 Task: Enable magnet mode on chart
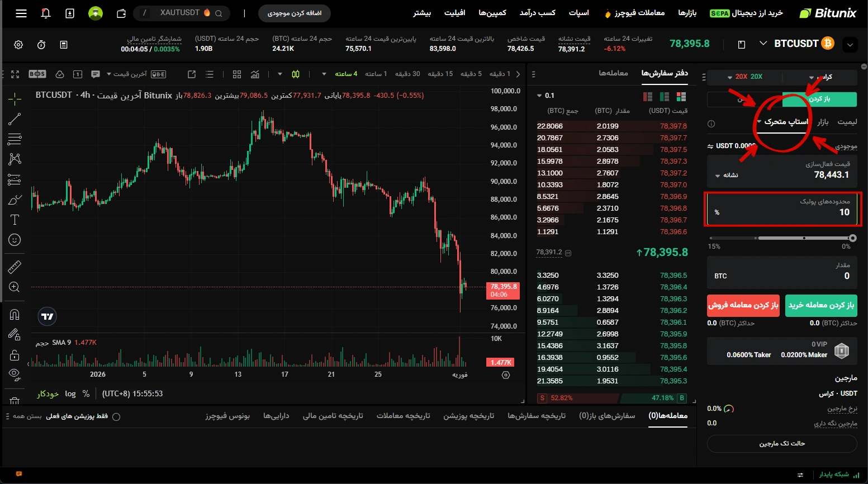pos(15,314)
